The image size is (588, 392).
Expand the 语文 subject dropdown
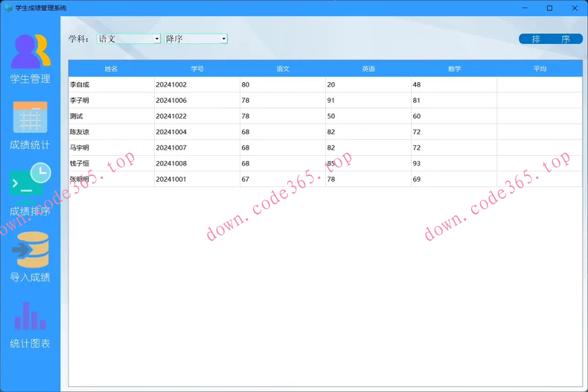(157, 39)
